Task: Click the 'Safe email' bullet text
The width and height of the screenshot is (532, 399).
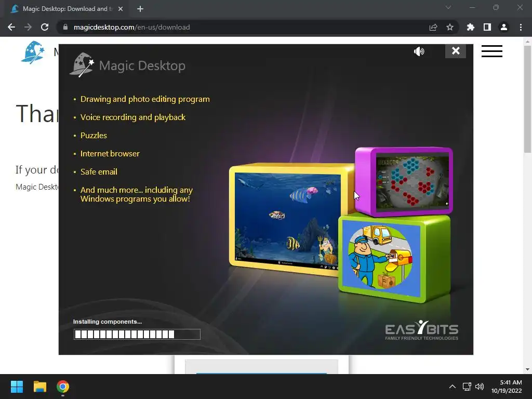Action: [98, 171]
